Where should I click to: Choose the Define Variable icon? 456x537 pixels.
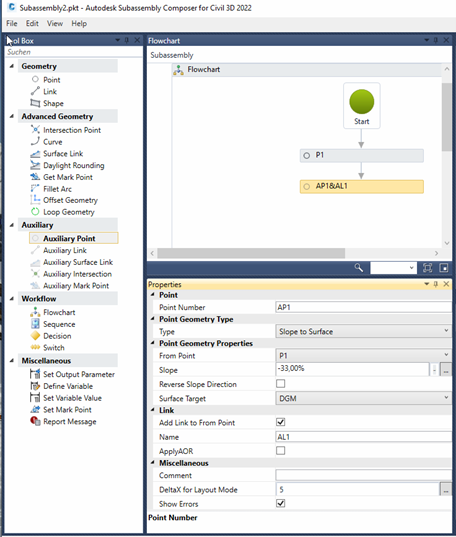(35, 386)
